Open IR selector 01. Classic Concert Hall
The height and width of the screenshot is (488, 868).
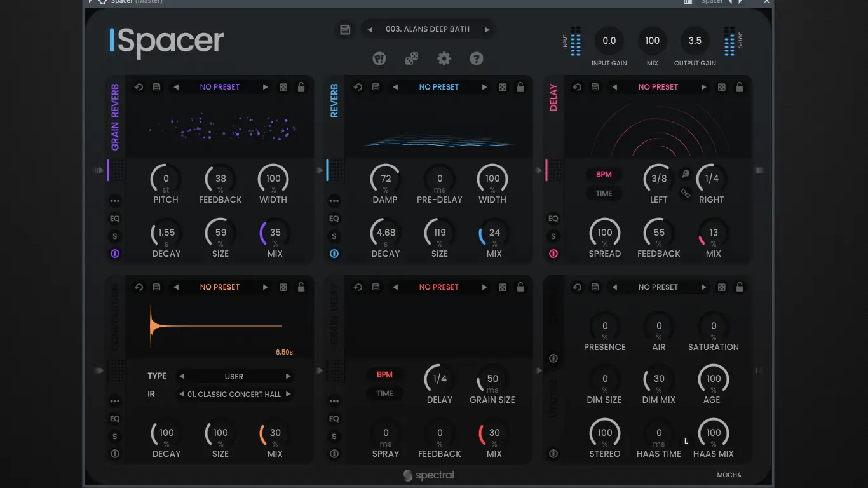pos(234,394)
